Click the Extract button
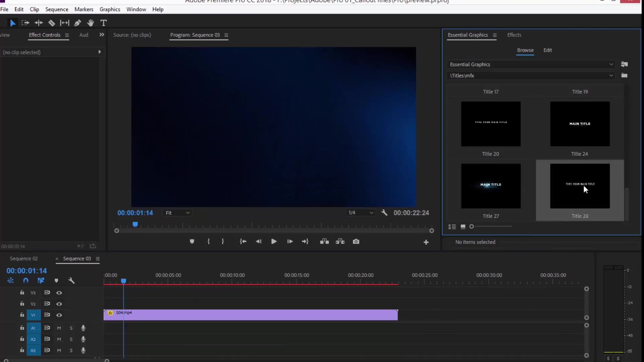Screen dimensions: 644x362 tap(340, 241)
